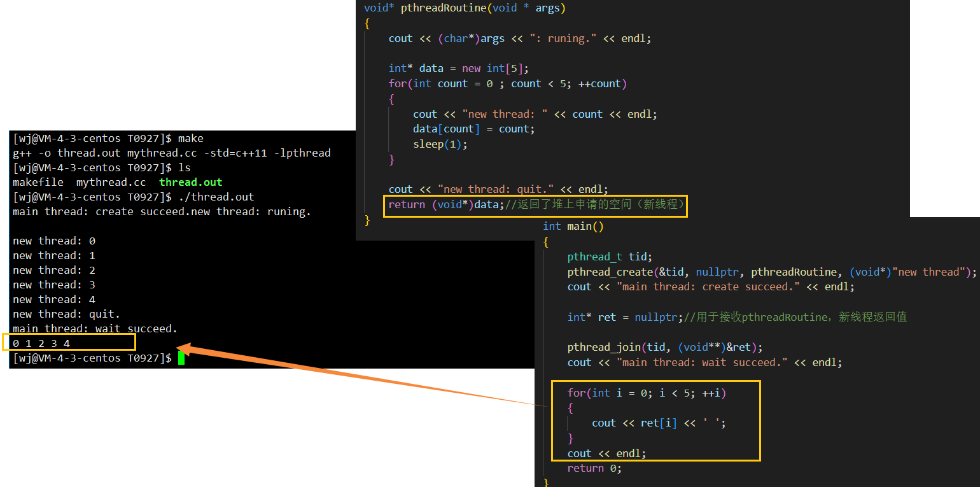Click the "void* pthreadRoutine(void * args)" function signature
The image size is (980, 487).
coord(465,8)
